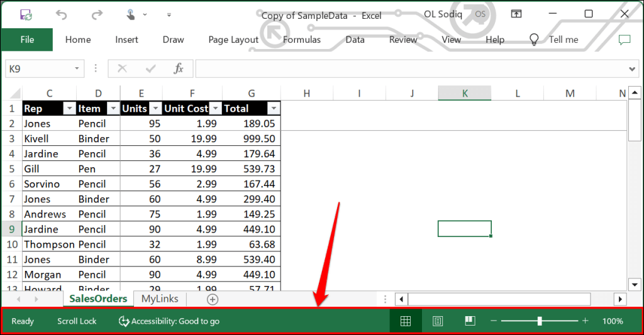Toggle Touch/Mouse mode icon
This screenshot has height=335, width=644.
click(x=131, y=15)
